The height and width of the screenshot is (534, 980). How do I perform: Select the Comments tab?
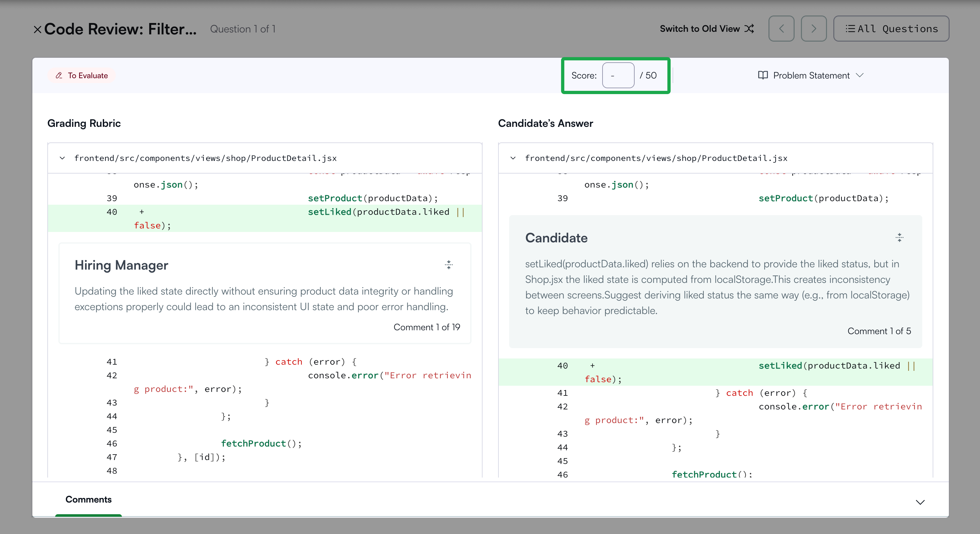tap(88, 499)
